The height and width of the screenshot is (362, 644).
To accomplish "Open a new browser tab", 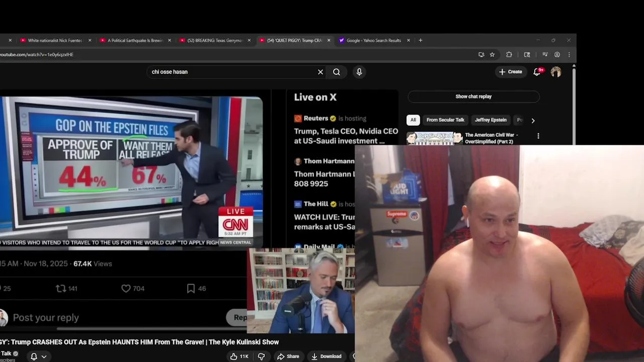I will (421, 40).
